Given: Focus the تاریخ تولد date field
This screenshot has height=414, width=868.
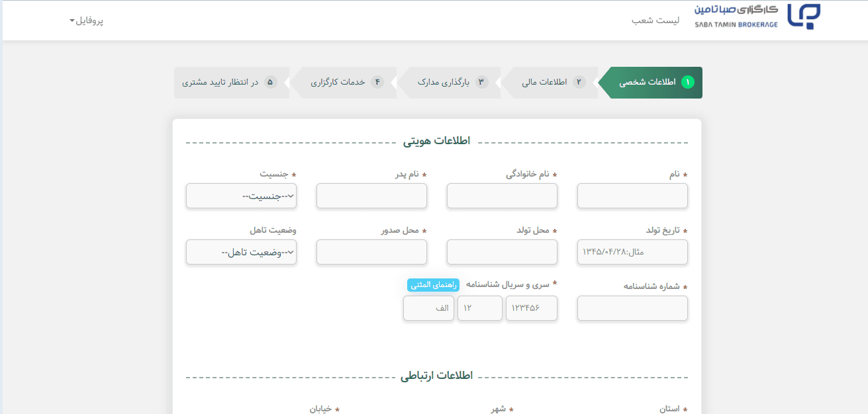Looking at the screenshot, I should point(632,252).
